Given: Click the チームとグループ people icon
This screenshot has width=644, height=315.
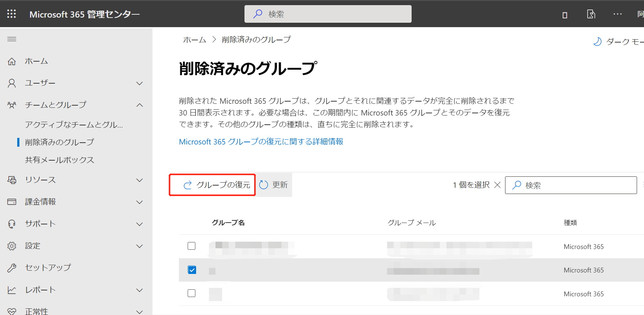Looking at the screenshot, I should point(12,105).
